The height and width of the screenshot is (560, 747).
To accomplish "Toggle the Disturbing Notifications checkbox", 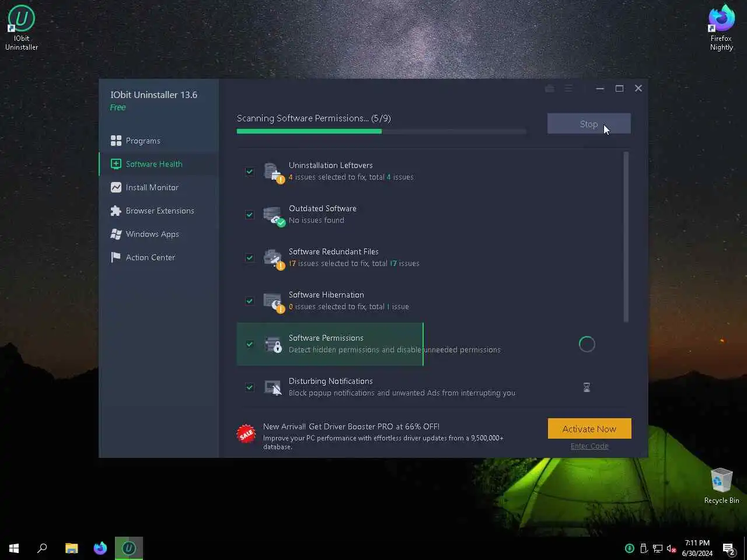I will point(250,387).
